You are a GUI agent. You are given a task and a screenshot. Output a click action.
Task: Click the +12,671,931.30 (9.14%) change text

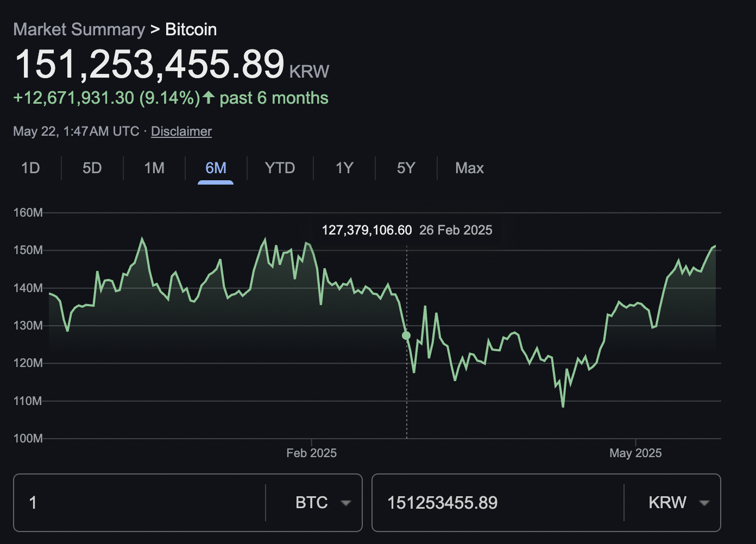107,98
